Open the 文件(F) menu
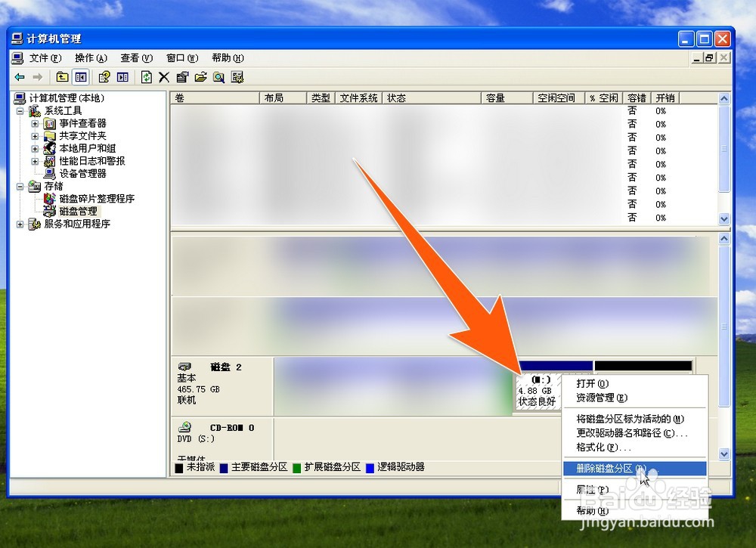 tap(45, 58)
